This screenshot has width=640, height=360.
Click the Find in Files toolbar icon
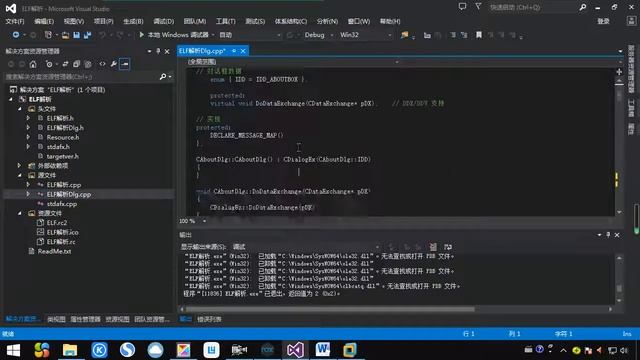click(404, 35)
